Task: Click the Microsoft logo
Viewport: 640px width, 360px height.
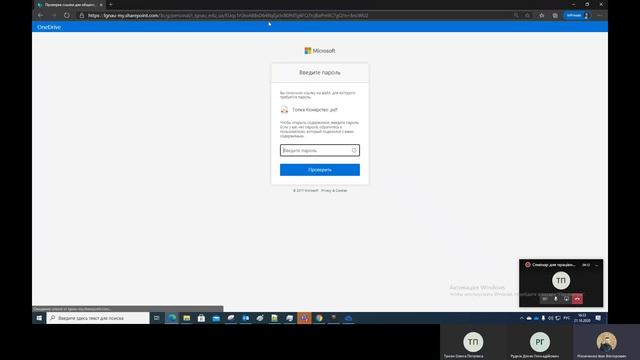Action: point(320,51)
